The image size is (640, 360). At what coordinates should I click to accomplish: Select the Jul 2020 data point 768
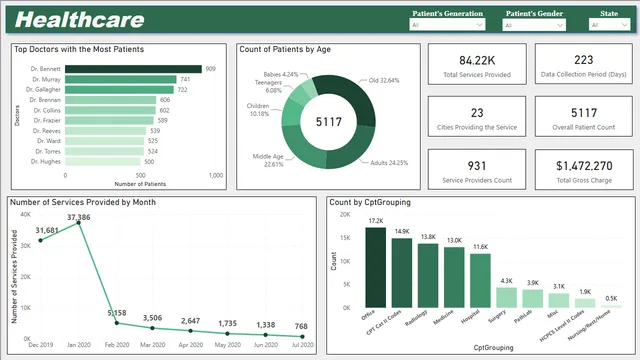click(x=302, y=336)
